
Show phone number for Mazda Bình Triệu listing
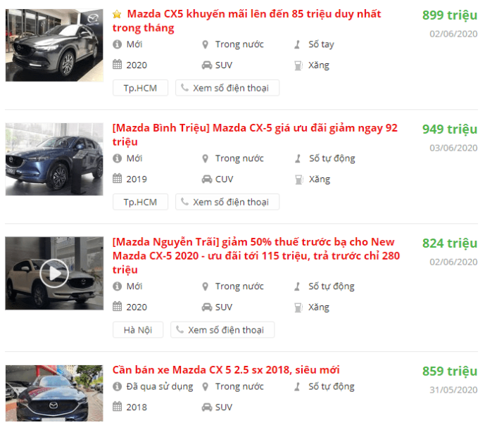[x=227, y=202]
